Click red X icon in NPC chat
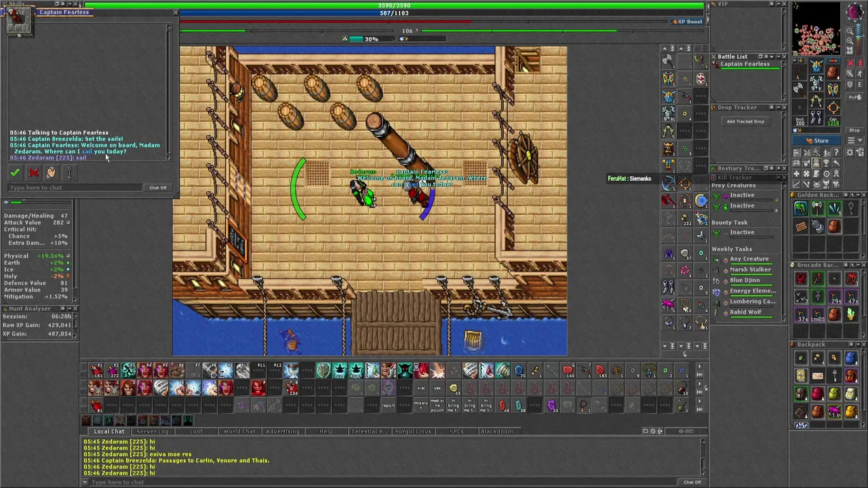This screenshot has height=488, width=868. point(33,173)
